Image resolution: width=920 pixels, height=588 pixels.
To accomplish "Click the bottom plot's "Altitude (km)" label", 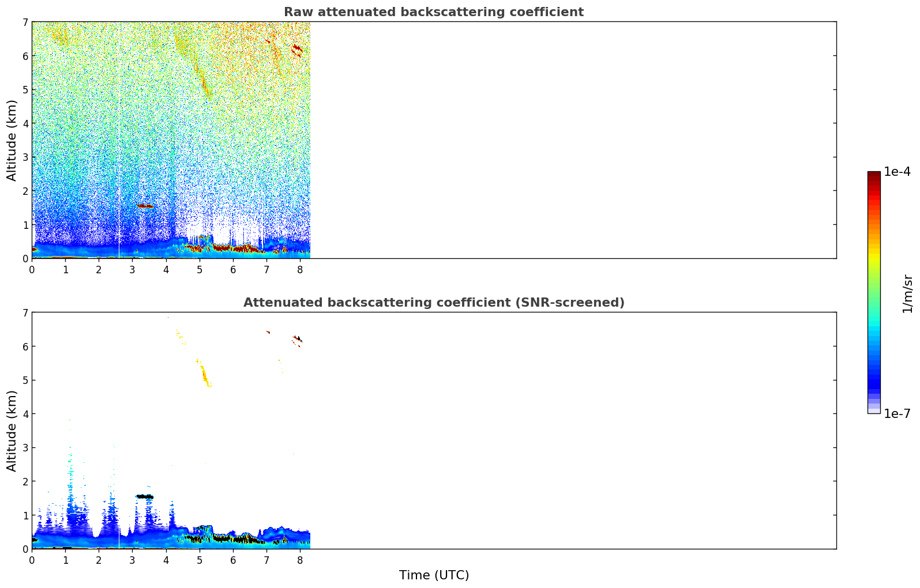I will 12,431.
